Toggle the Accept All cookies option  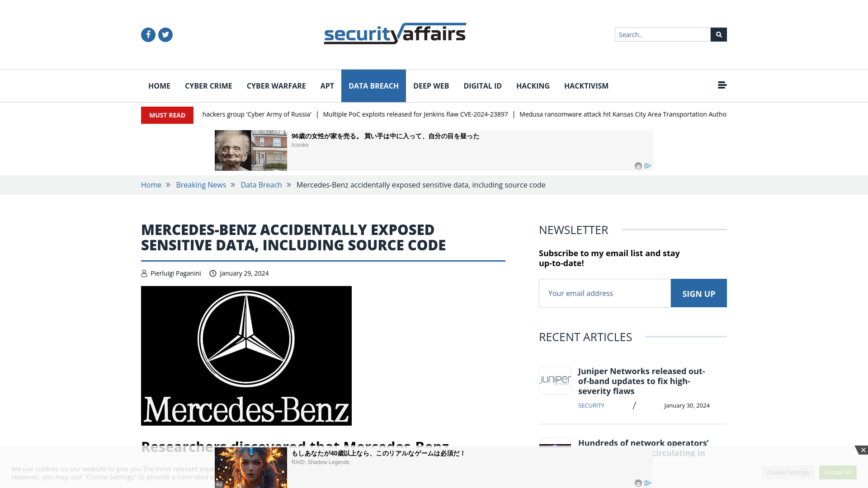[838, 472]
